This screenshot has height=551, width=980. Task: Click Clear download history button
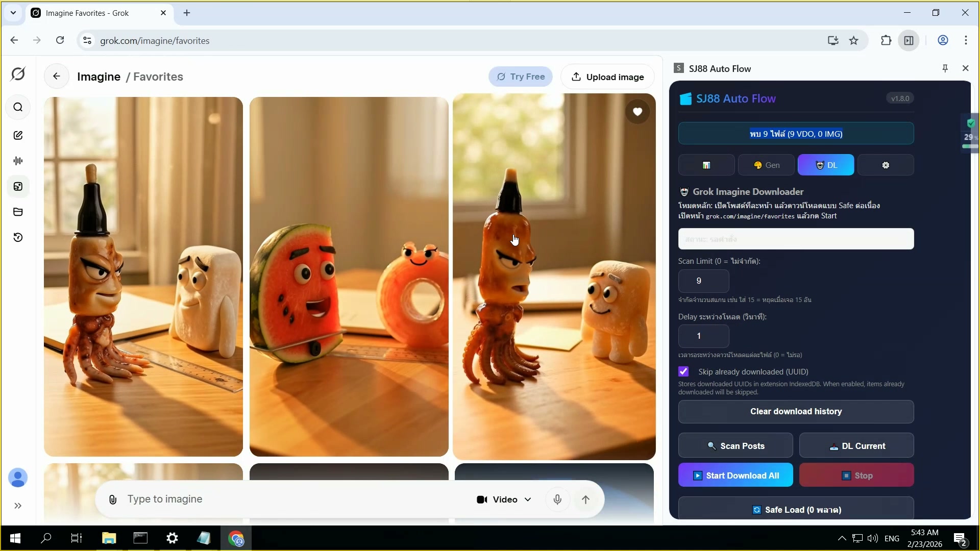pos(796,412)
